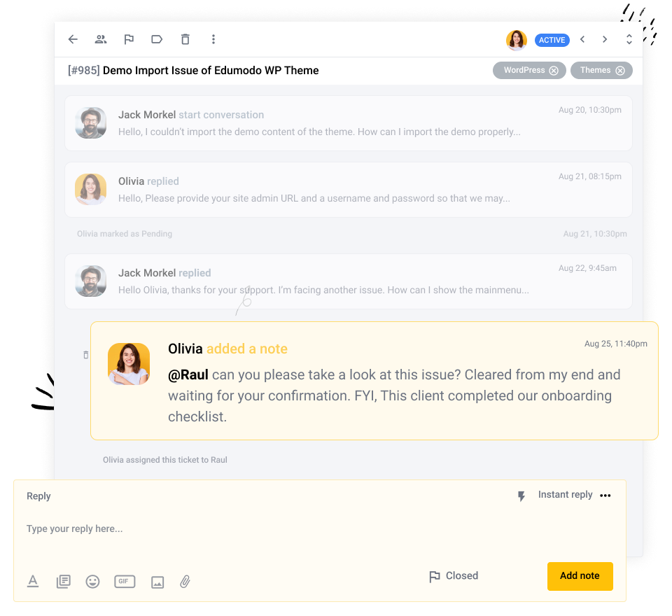
Task: Open the saved replies icon beside the formatting tools
Action: [63, 582]
